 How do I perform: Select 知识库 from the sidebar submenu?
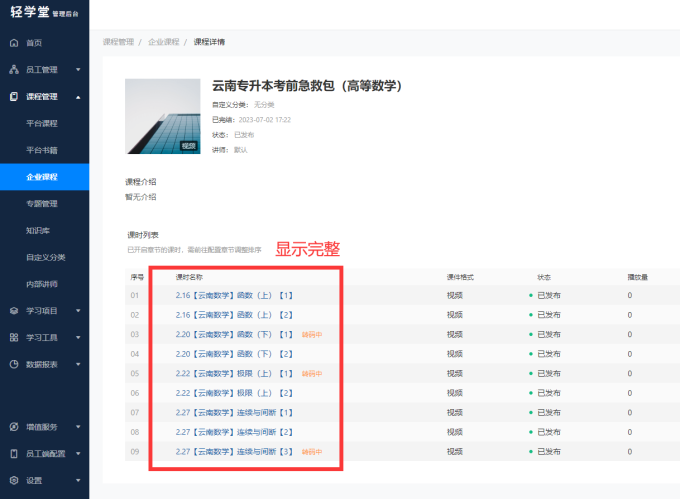click(38, 230)
